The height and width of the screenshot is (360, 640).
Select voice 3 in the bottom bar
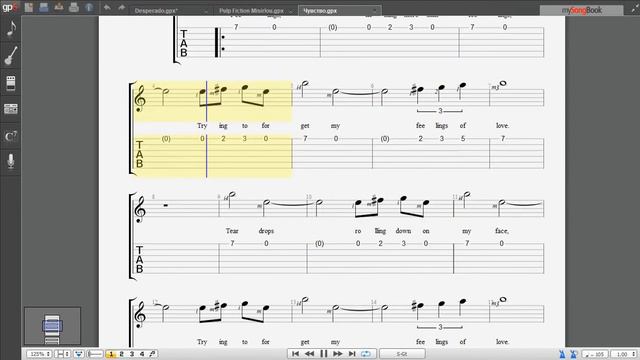tap(132, 354)
